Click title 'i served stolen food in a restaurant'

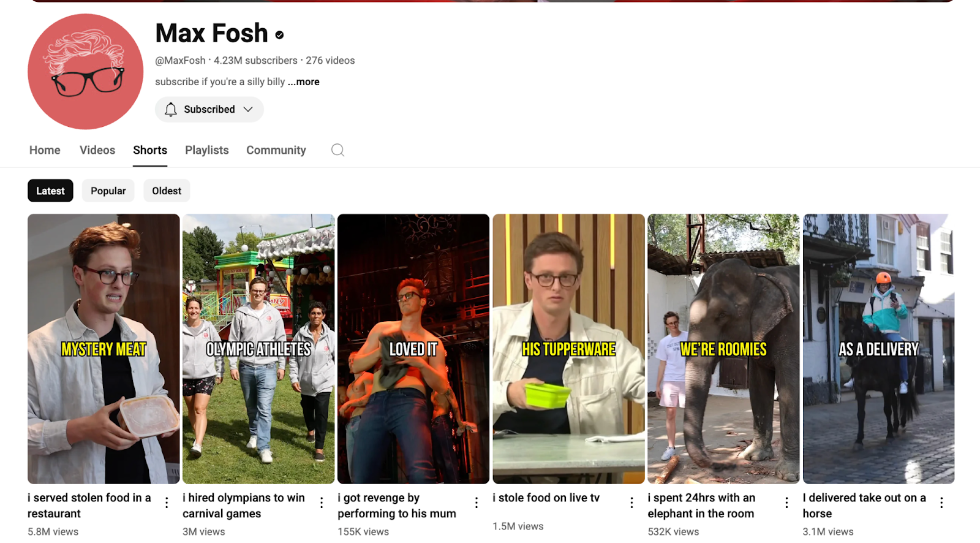coord(89,506)
